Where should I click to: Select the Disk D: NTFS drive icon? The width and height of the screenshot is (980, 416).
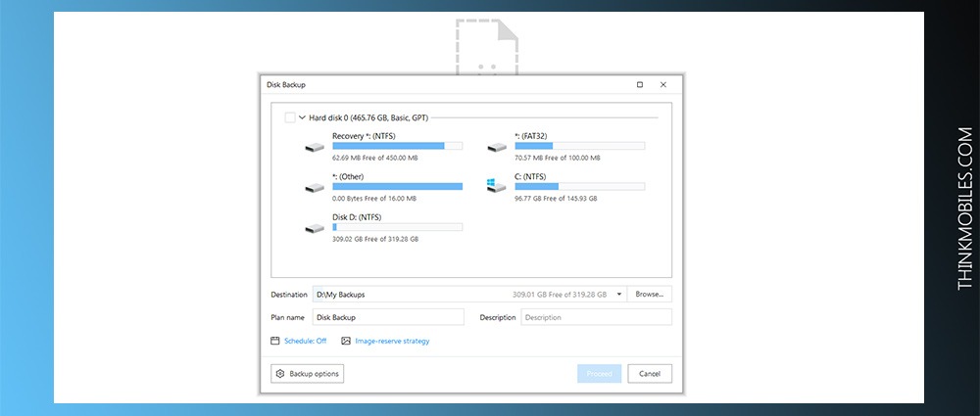315,229
